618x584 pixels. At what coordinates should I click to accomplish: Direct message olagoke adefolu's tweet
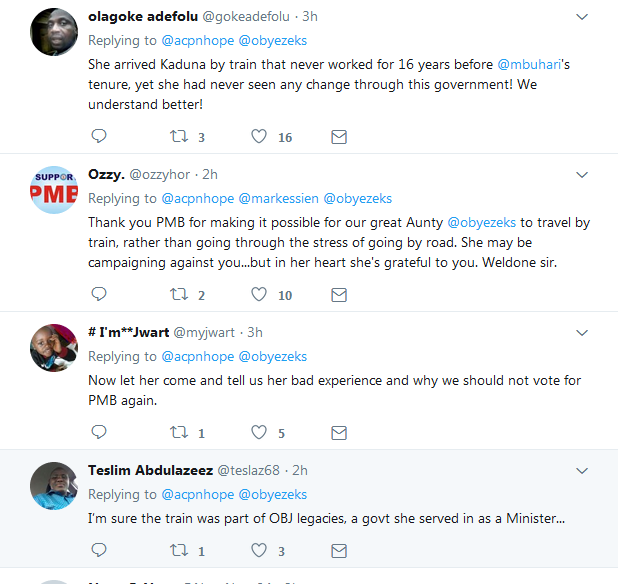click(x=339, y=137)
